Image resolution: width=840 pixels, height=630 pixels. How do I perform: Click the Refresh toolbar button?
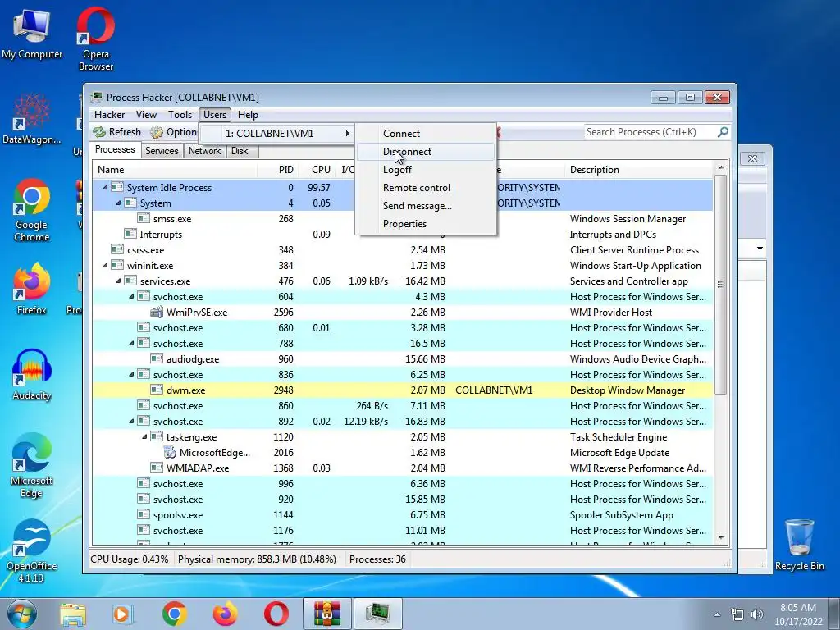pyautogui.click(x=116, y=132)
